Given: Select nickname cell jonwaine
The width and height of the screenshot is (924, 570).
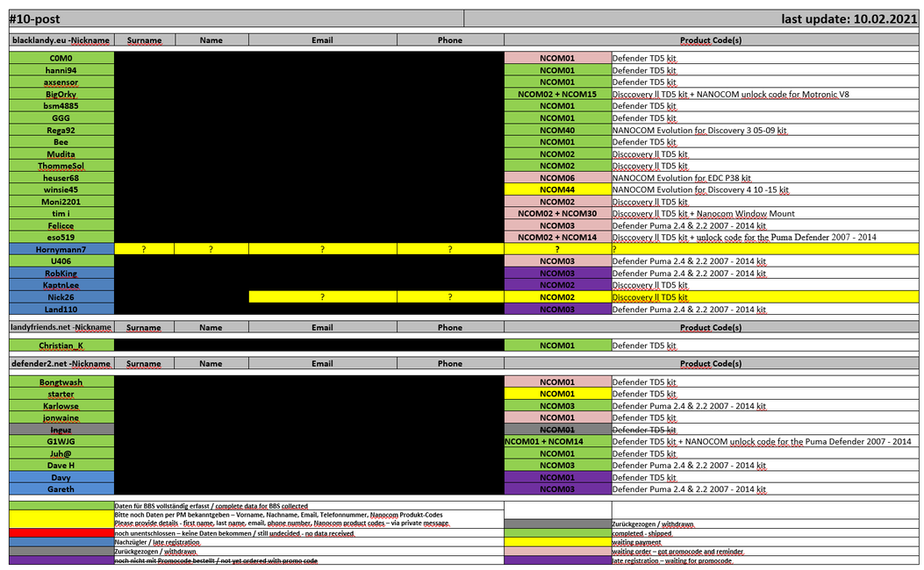Looking at the screenshot, I should [x=61, y=417].
